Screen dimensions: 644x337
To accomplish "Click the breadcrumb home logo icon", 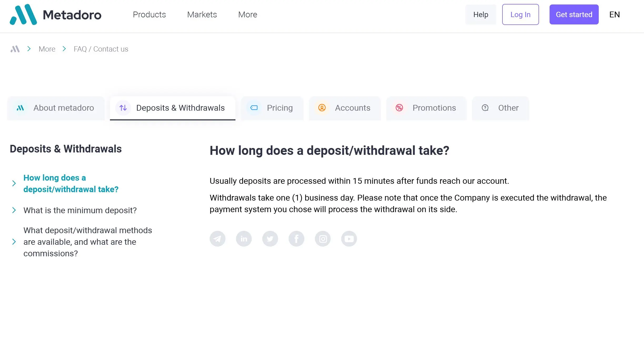I will coord(15,49).
